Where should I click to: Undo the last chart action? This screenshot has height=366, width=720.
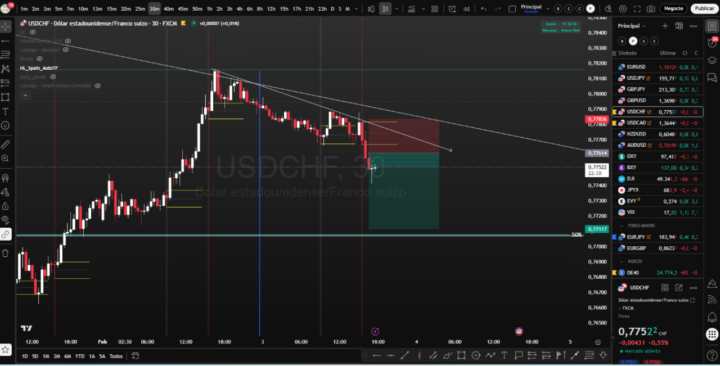[x=483, y=9]
